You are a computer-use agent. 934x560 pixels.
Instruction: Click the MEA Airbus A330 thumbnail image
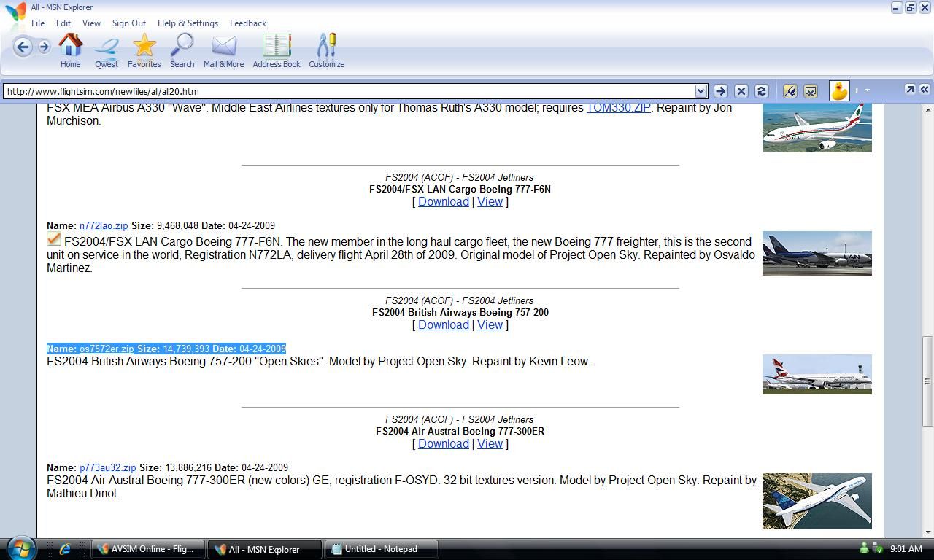(x=817, y=128)
